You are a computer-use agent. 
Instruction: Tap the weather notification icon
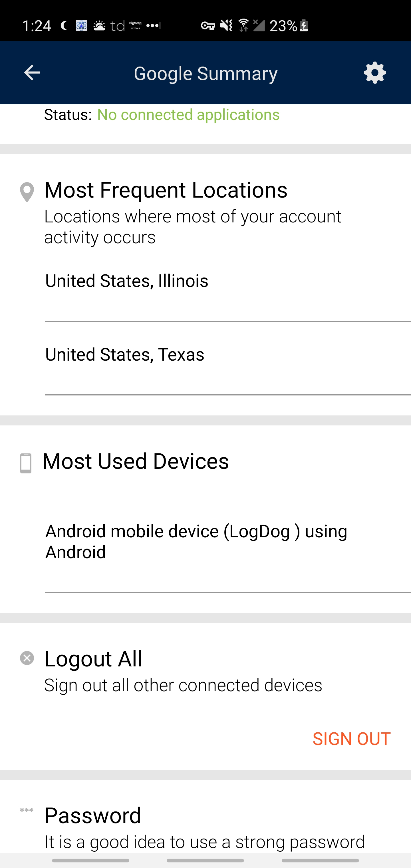point(99,26)
